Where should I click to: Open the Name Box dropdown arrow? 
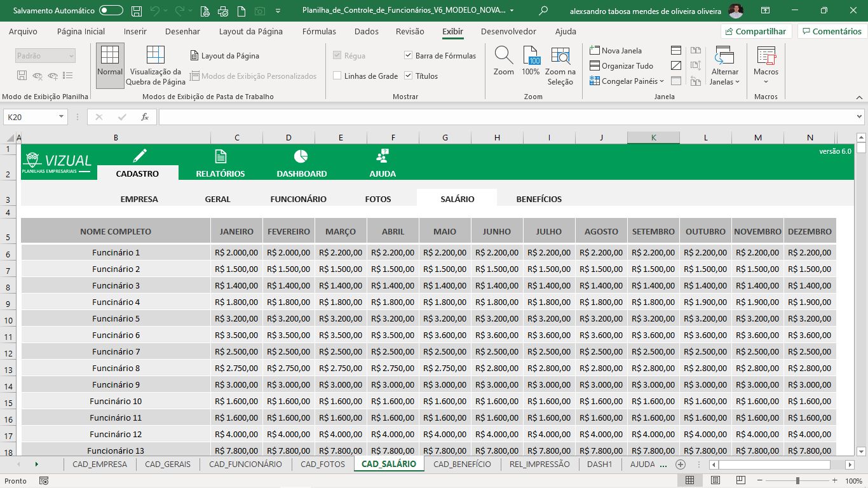click(62, 117)
